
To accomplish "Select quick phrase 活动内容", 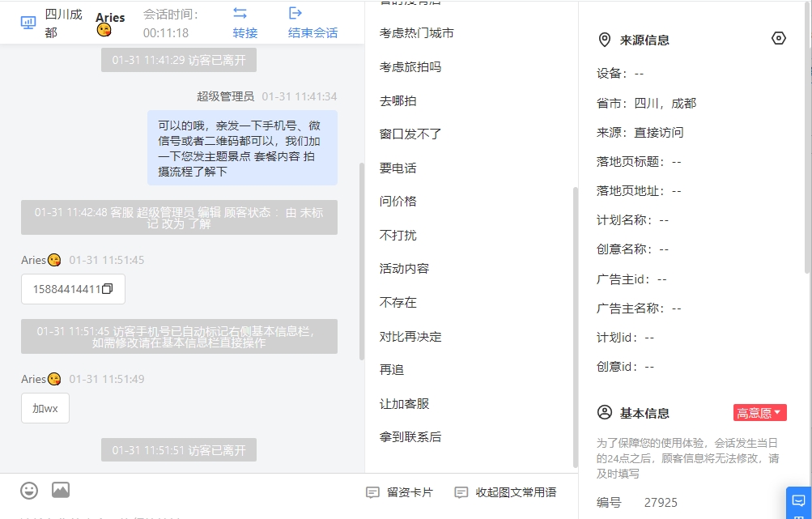I will [x=404, y=269].
